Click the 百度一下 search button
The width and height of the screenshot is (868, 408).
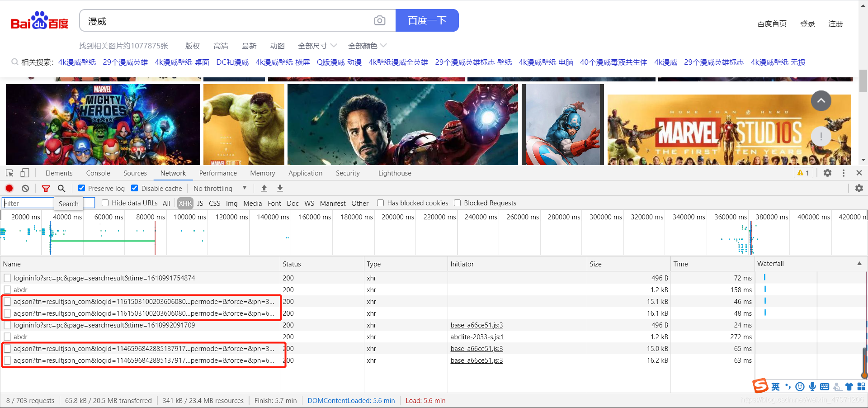tap(427, 20)
